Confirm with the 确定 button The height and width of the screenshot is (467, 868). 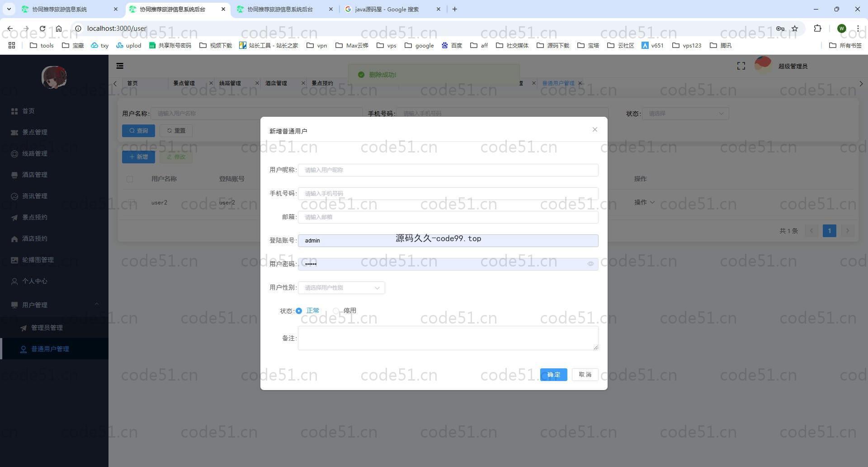[x=553, y=375]
